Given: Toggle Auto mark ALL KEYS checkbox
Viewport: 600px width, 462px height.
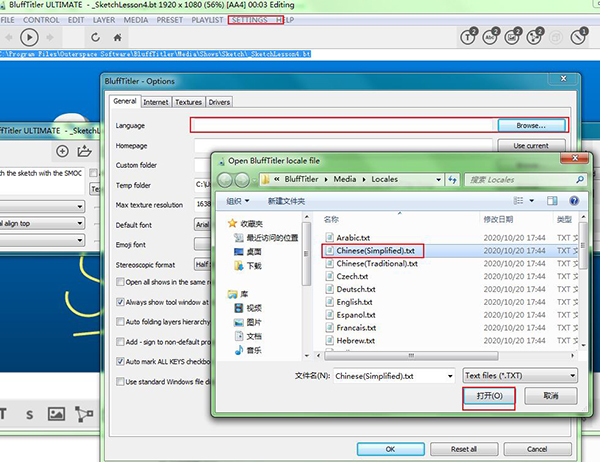Looking at the screenshot, I should pos(120,361).
